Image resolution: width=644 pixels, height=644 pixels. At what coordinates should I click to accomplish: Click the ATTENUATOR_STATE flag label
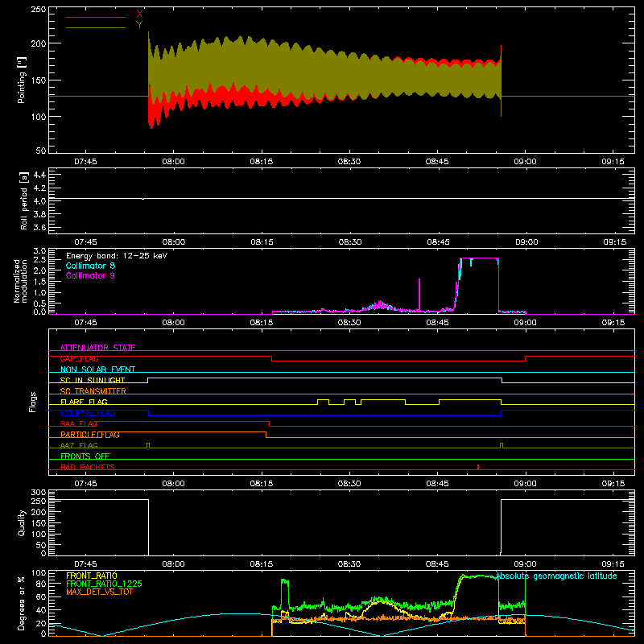click(x=97, y=348)
